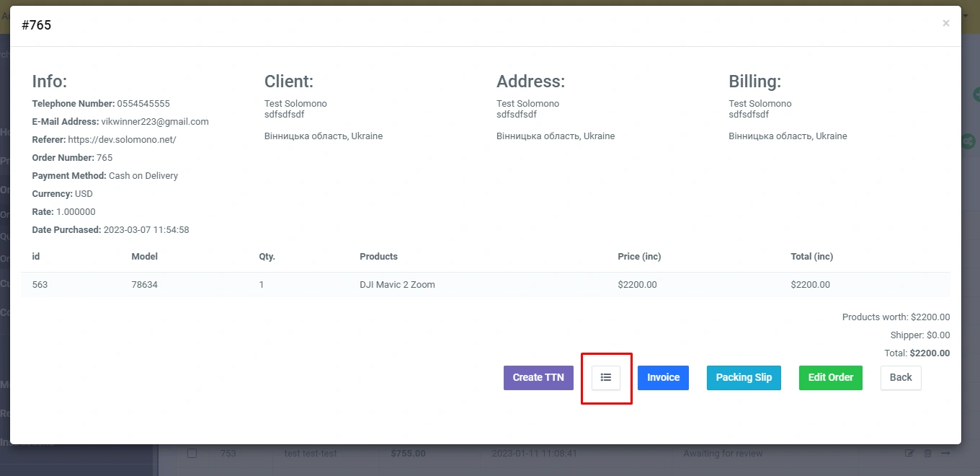Screen dimensions: 980x476
Task: Tick the checkbox for order row 753
Action: [x=192, y=453]
